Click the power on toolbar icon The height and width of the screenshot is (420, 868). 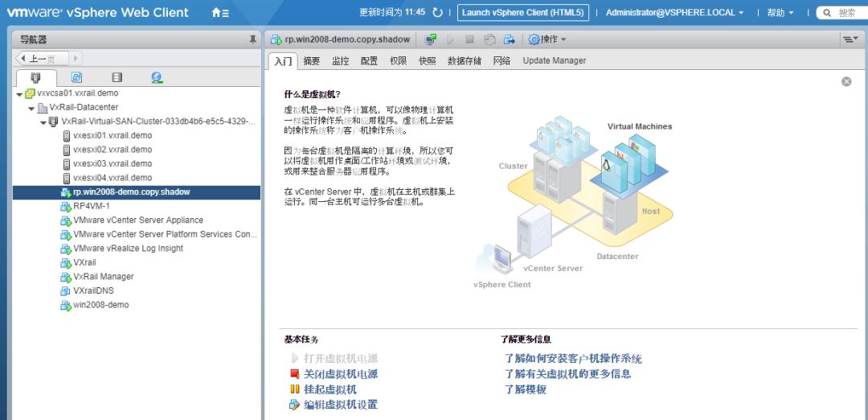pos(451,39)
